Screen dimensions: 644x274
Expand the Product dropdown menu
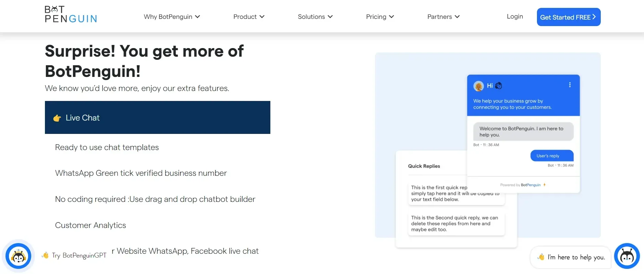point(249,16)
